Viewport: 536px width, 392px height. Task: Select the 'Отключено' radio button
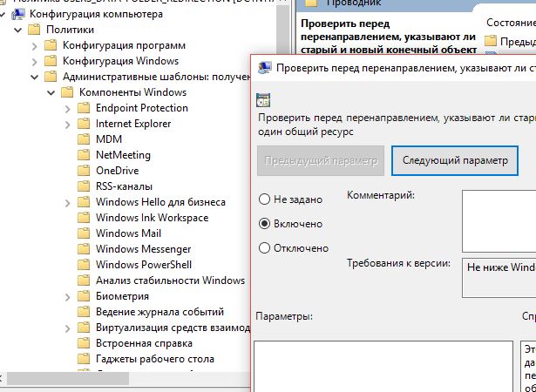[x=265, y=248]
